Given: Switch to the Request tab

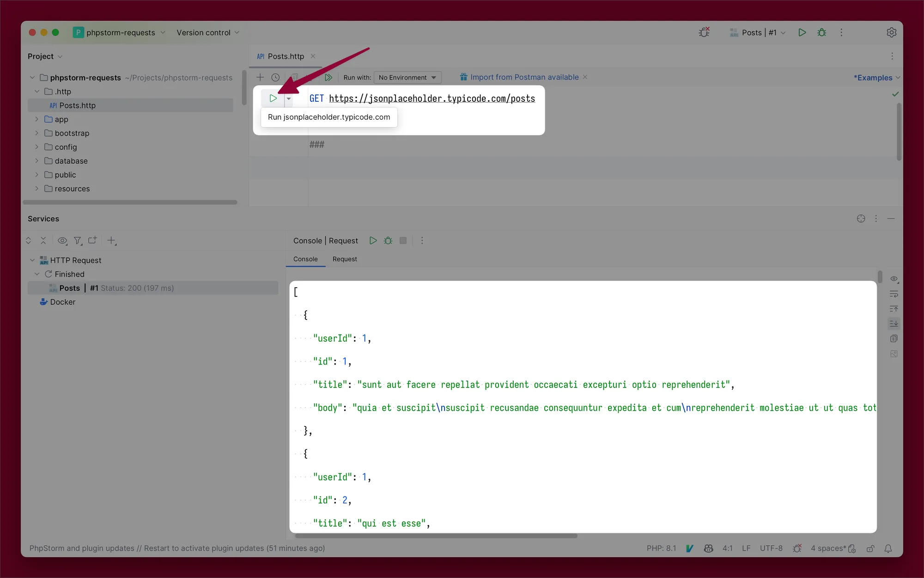Looking at the screenshot, I should point(345,259).
